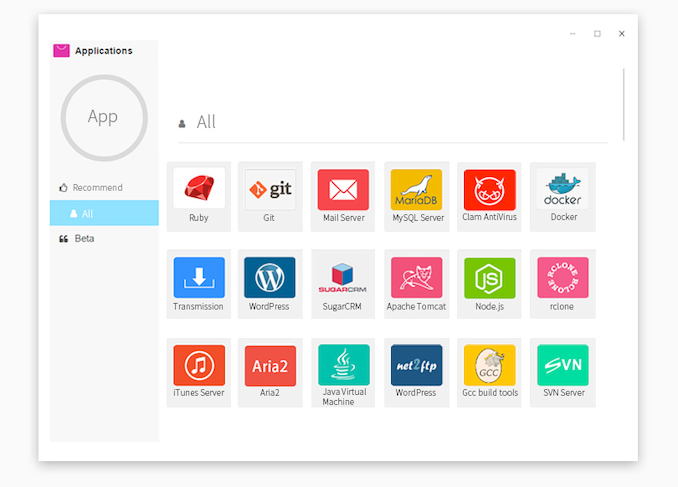Image resolution: width=678 pixels, height=487 pixels.
Task: Click the SugarCRM cube icon
Action: click(x=343, y=278)
